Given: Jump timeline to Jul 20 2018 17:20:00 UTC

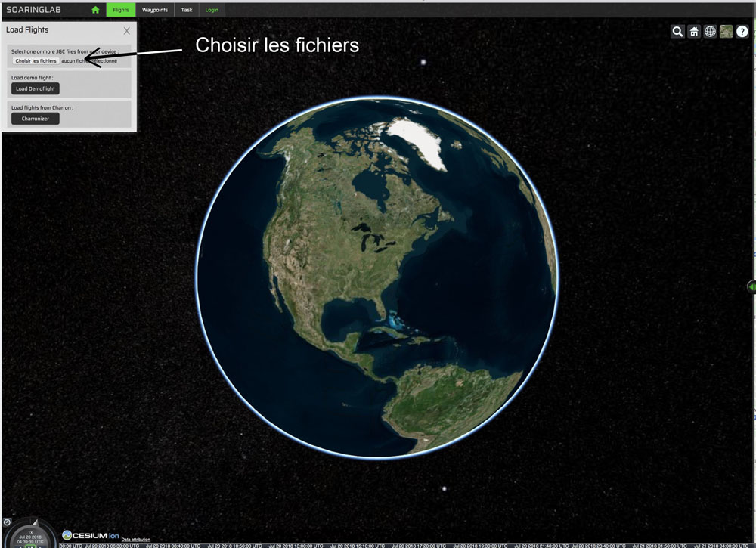Looking at the screenshot, I should pyautogui.click(x=419, y=546).
